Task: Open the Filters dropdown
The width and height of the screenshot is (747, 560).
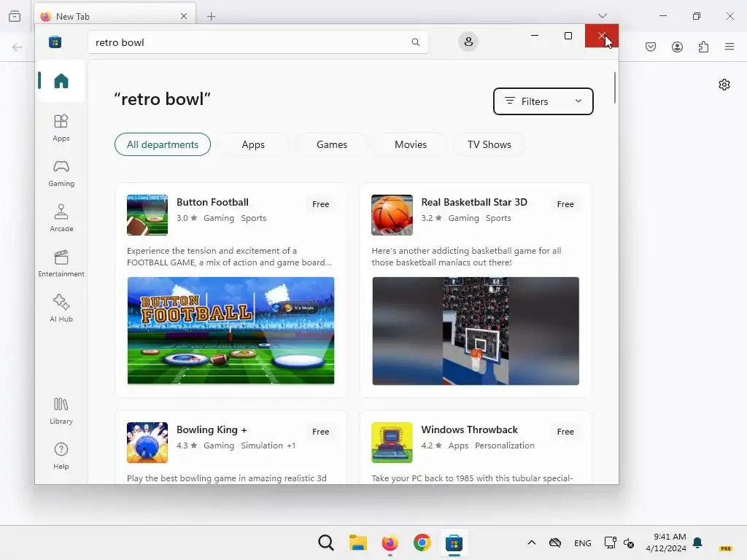Action: [x=543, y=101]
